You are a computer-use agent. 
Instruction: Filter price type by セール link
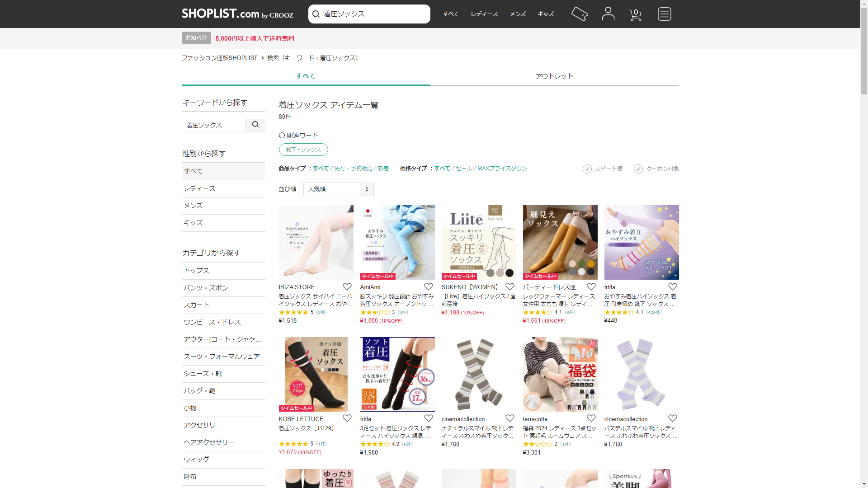pos(464,169)
